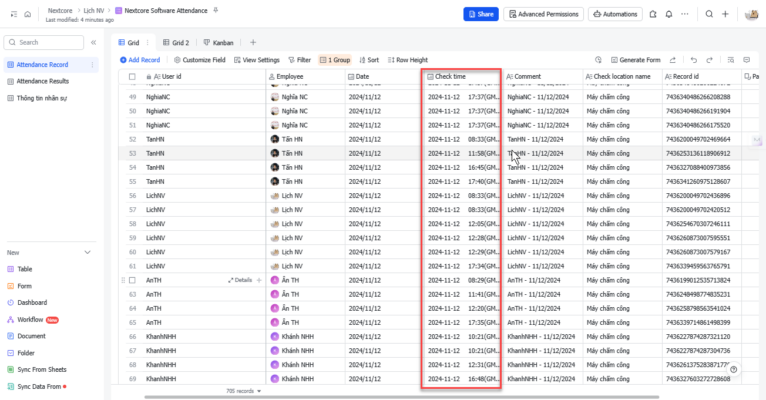Open the search magnifier in top-right bar
The height and width of the screenshot is (400, 766).
[710, 15]
